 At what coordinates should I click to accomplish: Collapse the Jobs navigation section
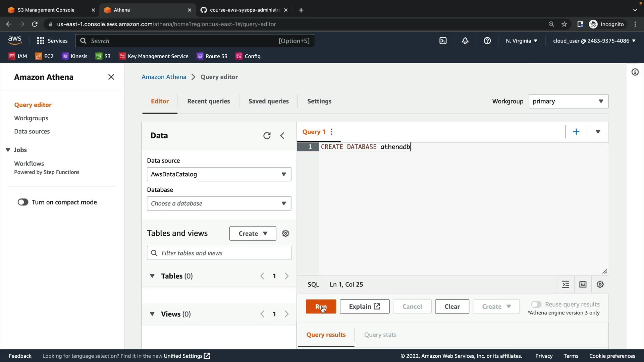[8, 150]
